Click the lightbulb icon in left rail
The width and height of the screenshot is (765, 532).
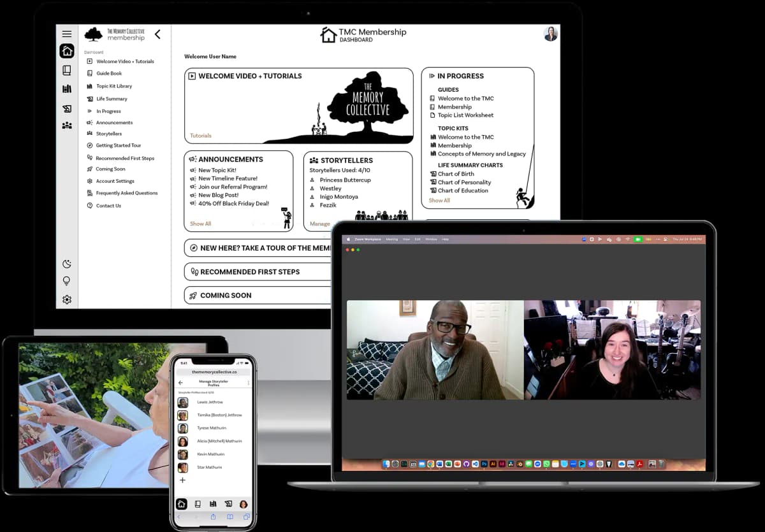tap(67, 281)
